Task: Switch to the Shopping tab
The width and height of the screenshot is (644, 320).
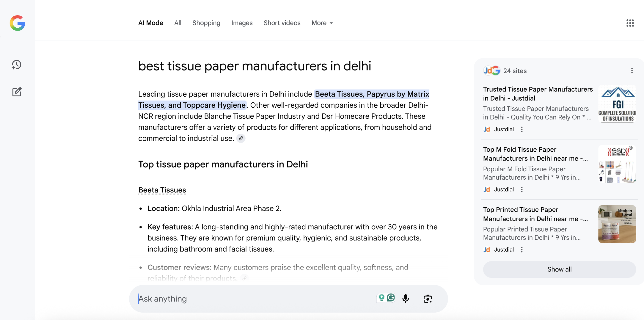Action: pyautogui.click(x=206, y=23)
